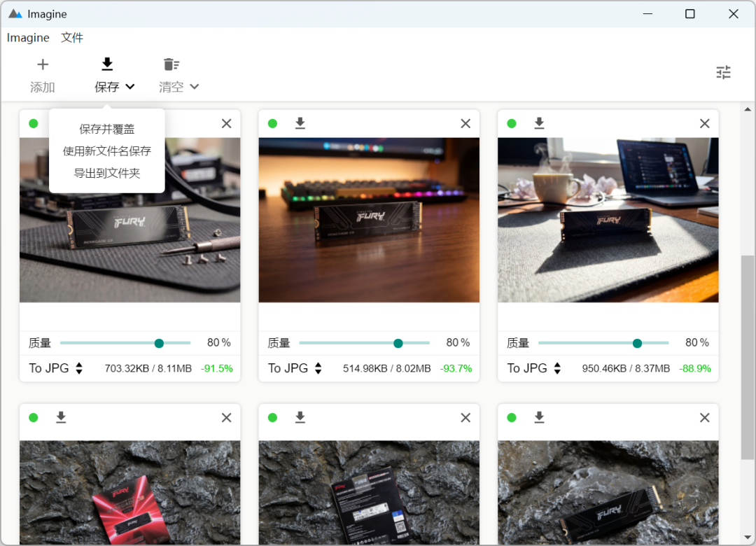This screenshot has width=756, height=546.
Task: Click the coffee cup laptop image thumbnail
Action: click(608, 220)
